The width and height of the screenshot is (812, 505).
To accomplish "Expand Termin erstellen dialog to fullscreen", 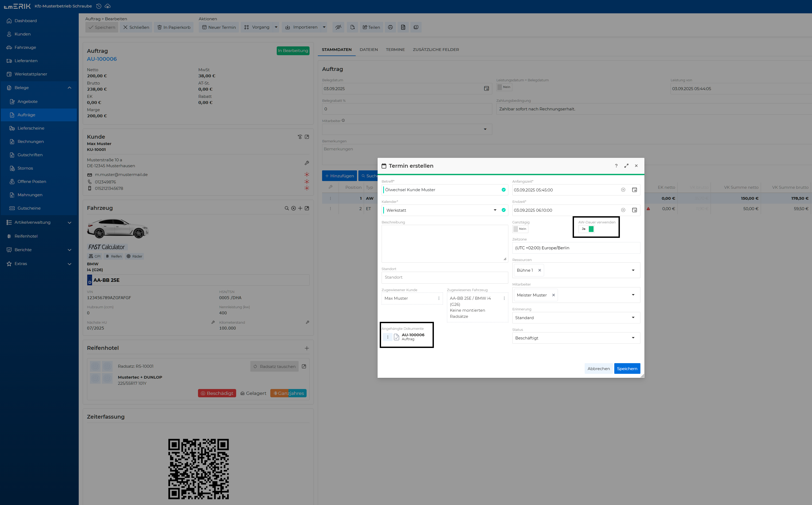I will point(626,166).
